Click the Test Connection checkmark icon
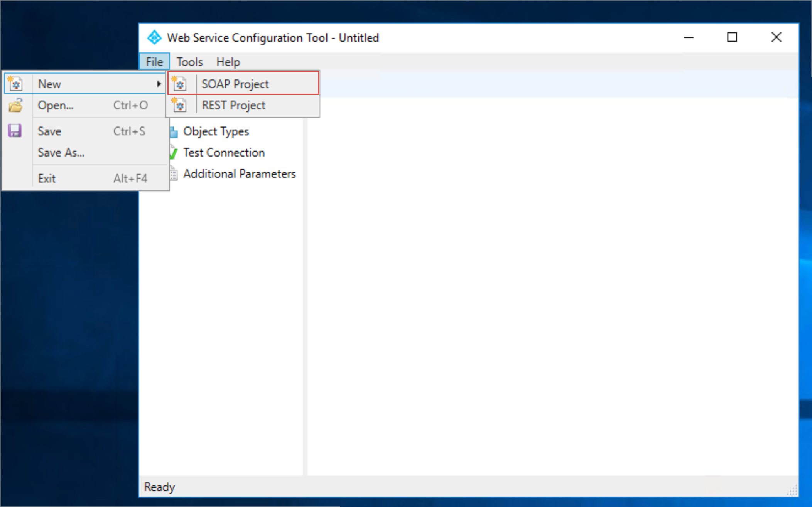 [173, 152]
